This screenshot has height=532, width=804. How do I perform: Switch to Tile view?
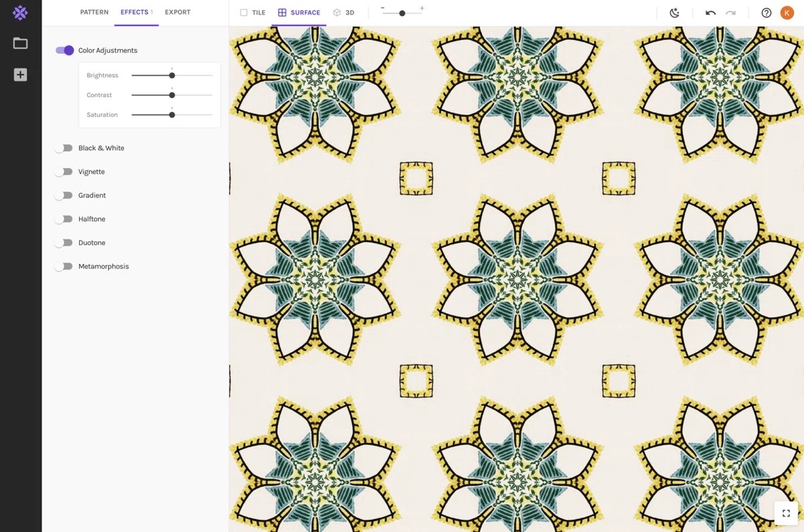(x=253, y=13)
